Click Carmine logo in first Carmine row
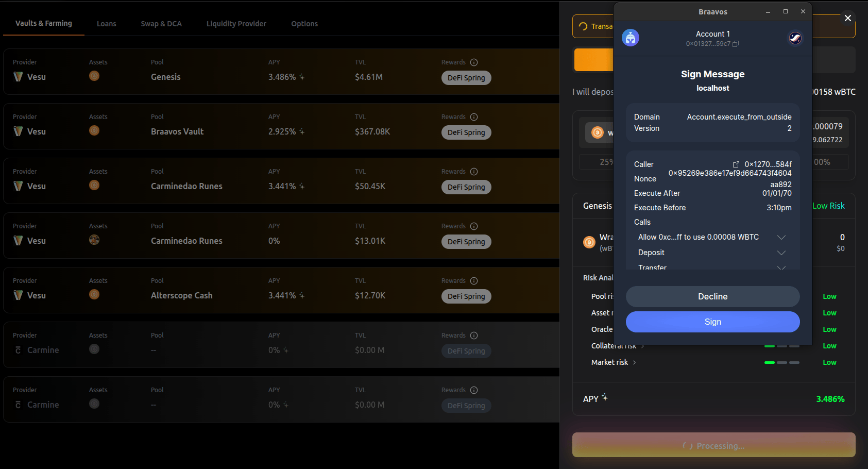868x469 pixels. [18, 350]
